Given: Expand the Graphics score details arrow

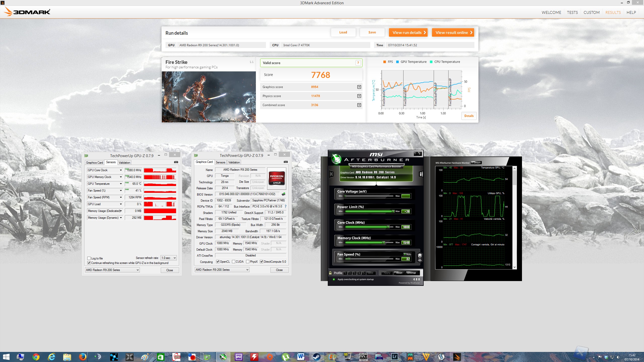Looking at the screenshot, I should 359,87.
